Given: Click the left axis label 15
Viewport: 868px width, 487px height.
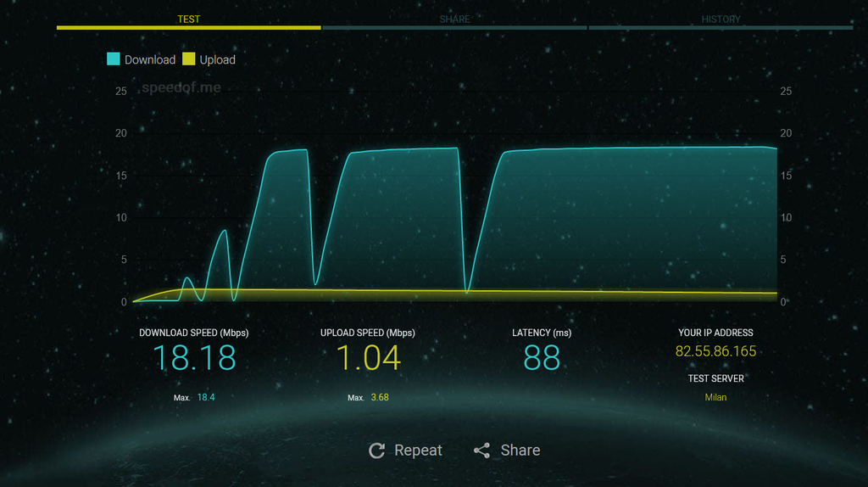Looking at the screenshot, I should (x=121, y=176).
